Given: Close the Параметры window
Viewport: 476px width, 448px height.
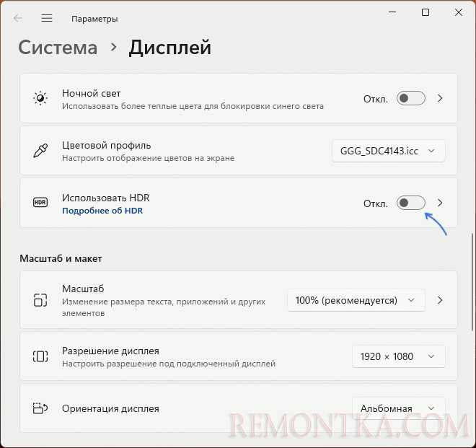Looking at the screenshot, I should coord(459,12).
